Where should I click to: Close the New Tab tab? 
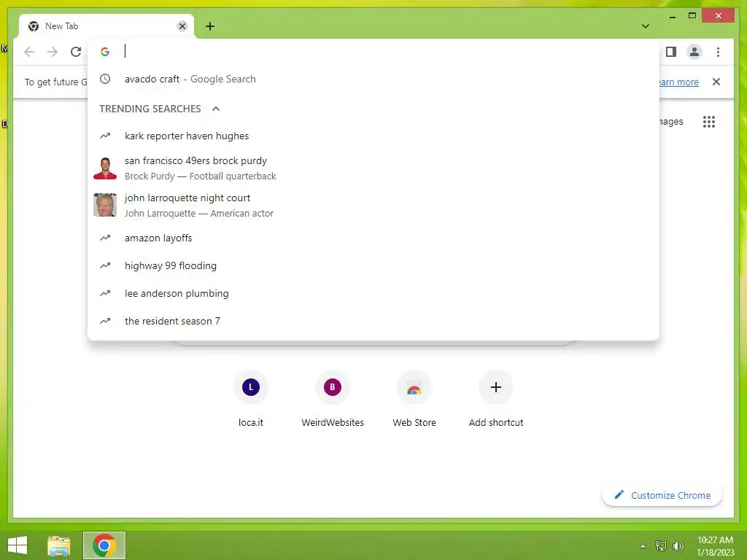point(182,26)
